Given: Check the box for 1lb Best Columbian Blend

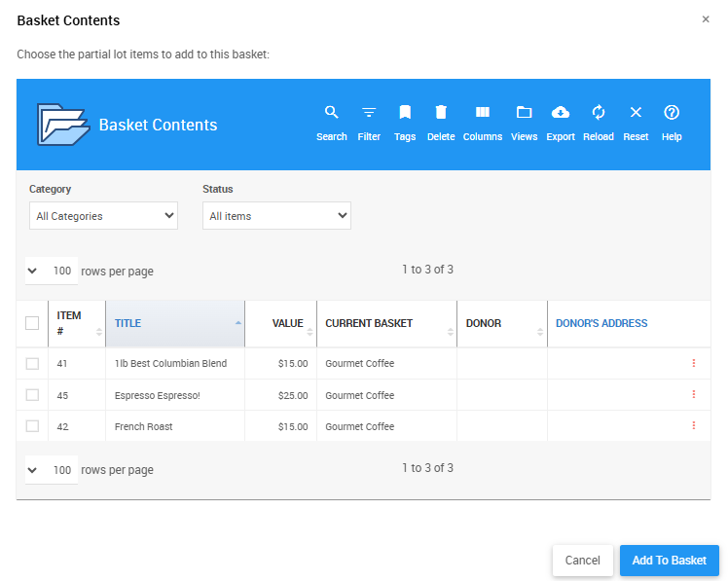Looking at the screenshot, I should click(x=32, y=364).
